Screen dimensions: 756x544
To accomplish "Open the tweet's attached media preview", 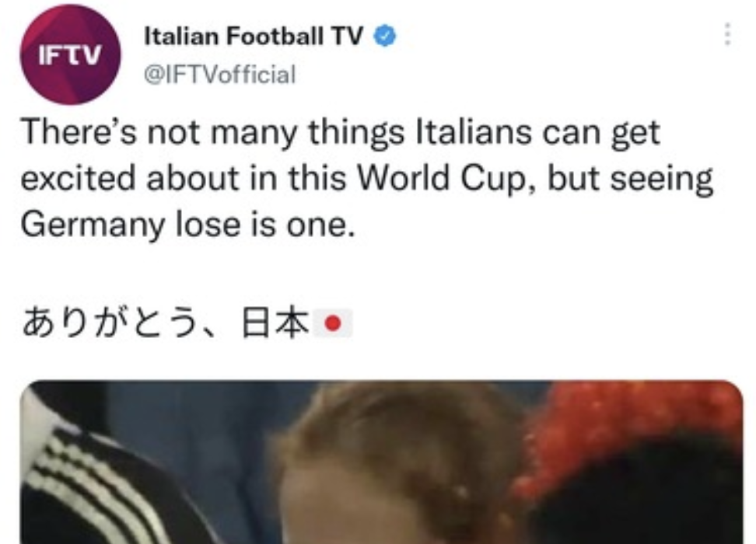I will coord(381,462).
